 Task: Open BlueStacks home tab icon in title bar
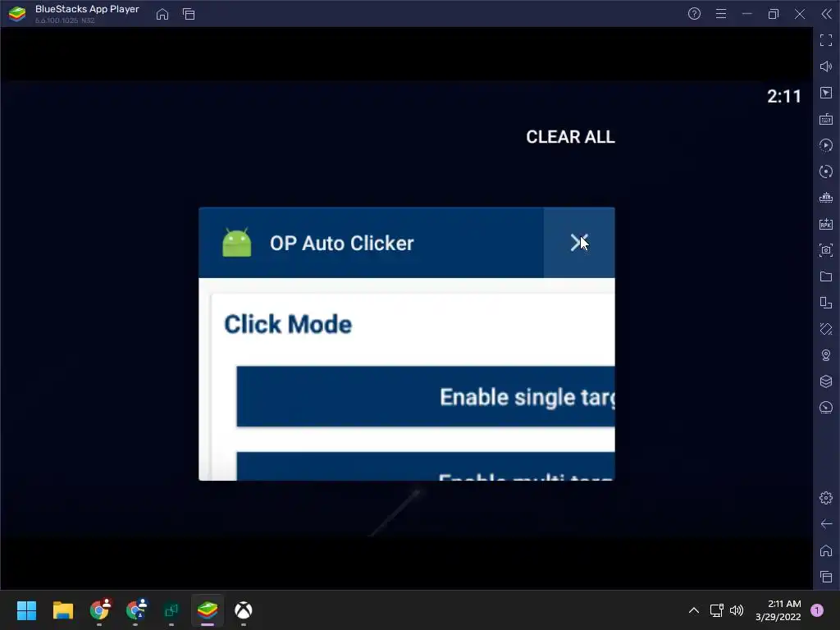click(162, 15)
